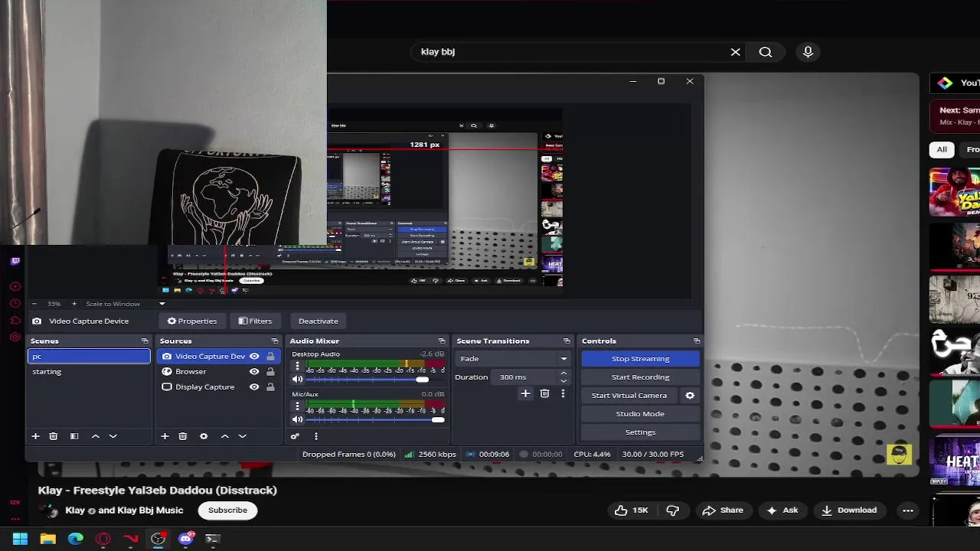Mute Desktop Audio speaker icon
Screen dimensions: 980x551
[298, 379]
